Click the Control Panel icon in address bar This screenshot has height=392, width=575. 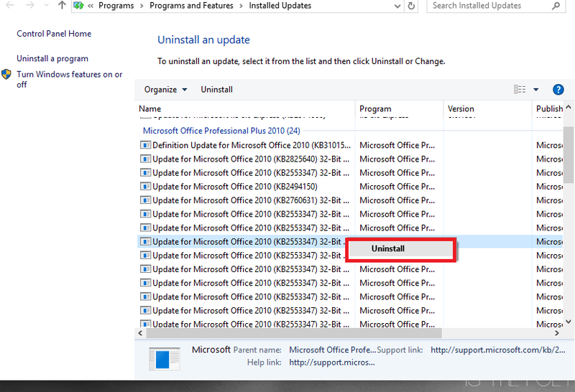tap(78, 6)
